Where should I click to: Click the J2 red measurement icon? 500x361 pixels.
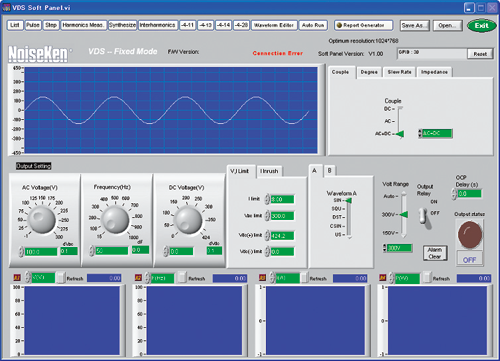(x=138, y=278)
